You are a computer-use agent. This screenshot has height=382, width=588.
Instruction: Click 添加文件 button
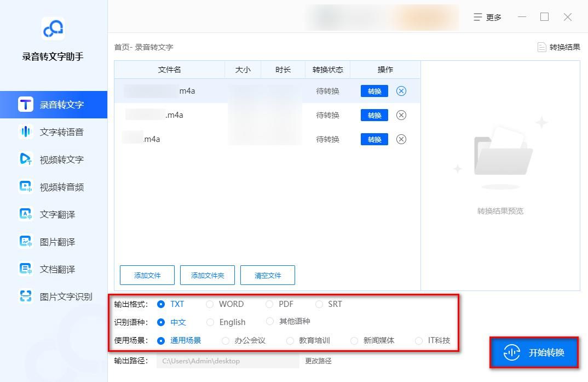pos(147,275)
